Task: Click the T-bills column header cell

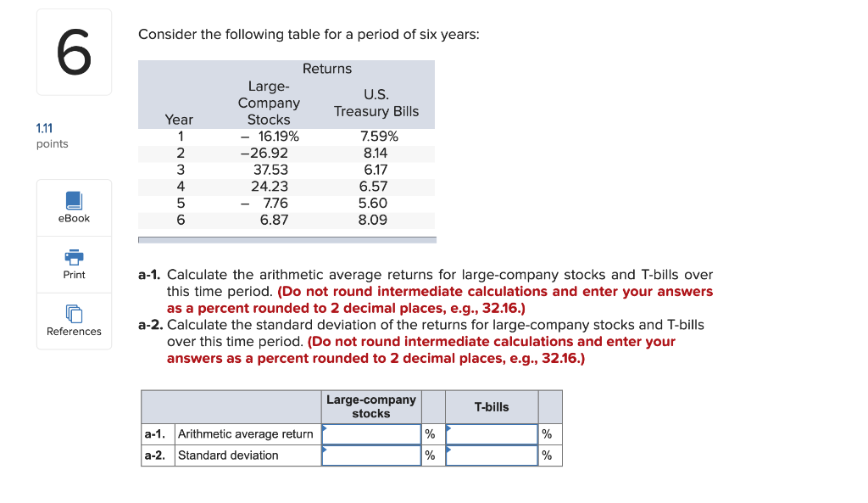Action: (x=492, y=406)
